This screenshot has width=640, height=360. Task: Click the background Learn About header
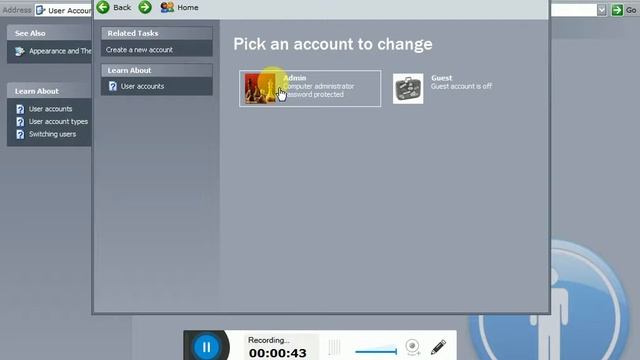(49, 91)
